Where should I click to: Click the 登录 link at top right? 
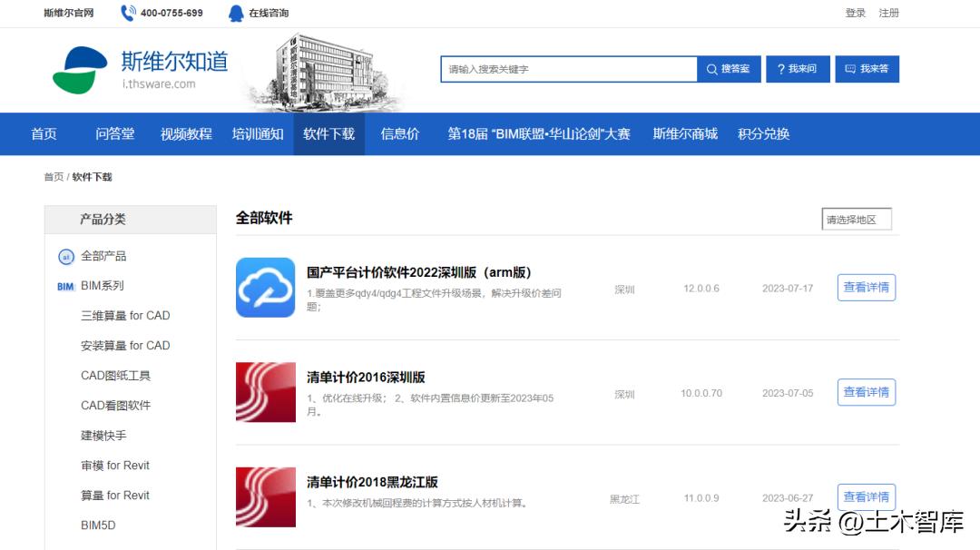pyautogui.click(x=855, y=13)
